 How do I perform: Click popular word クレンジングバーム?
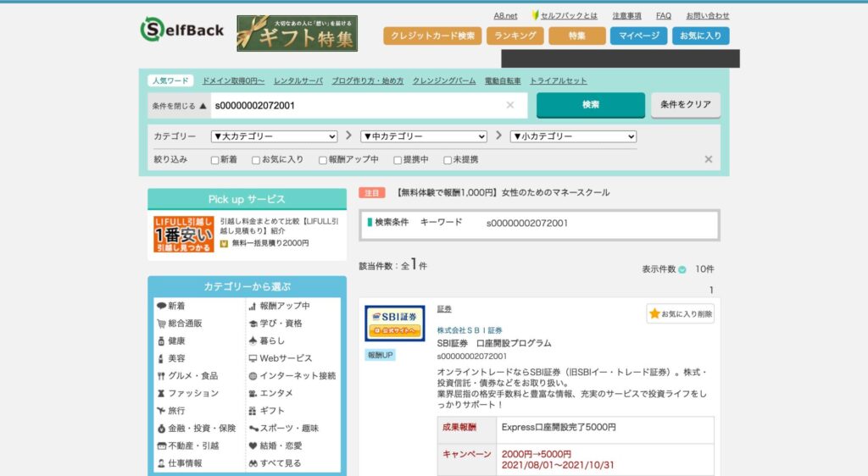pos(444,80)
